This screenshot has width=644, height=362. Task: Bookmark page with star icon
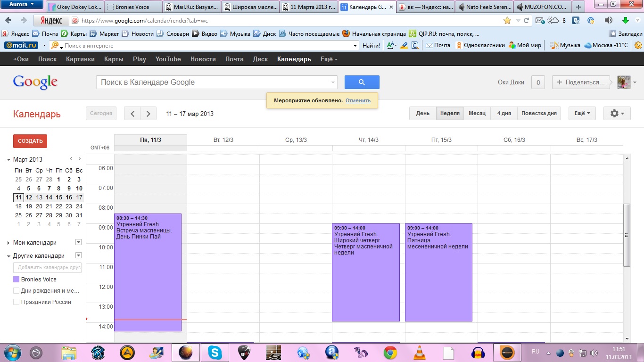pyautogui.click(x=507, y=21)
